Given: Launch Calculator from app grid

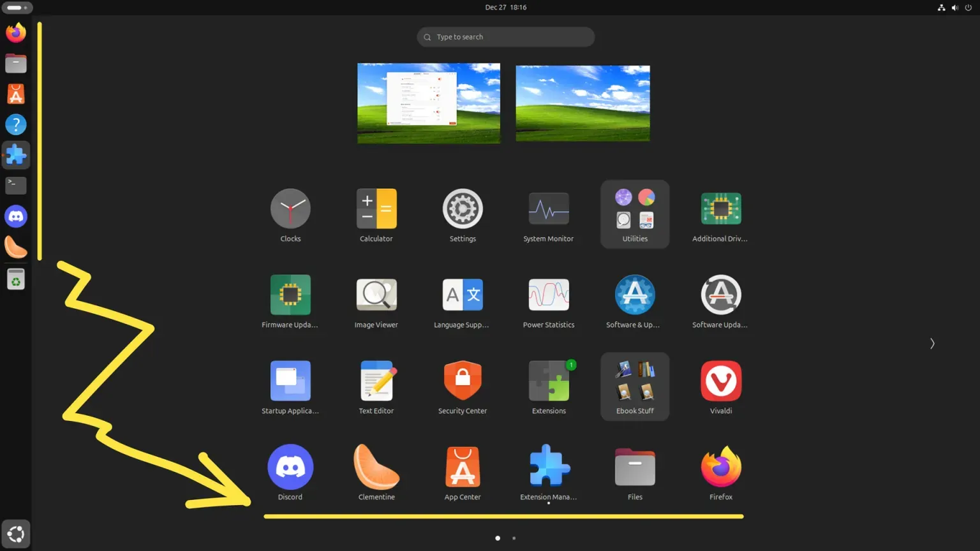Looking at the screenshot, I should pos(376,215).
